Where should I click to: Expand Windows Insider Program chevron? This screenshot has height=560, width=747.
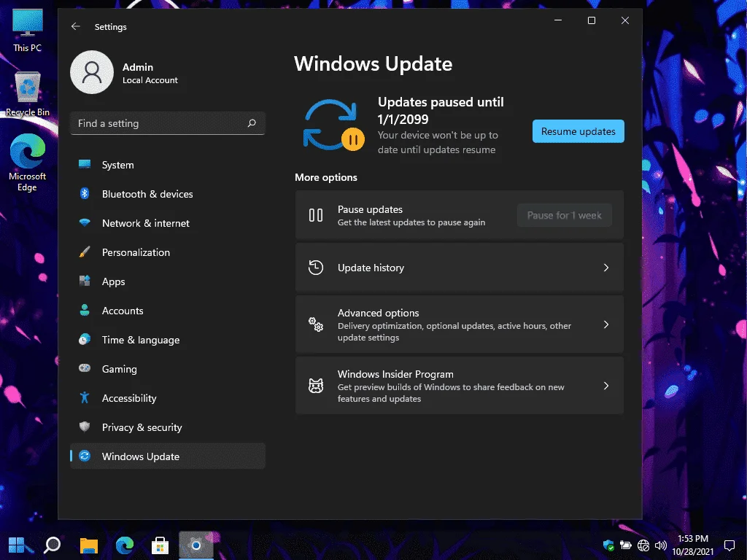tap(606, 386)
